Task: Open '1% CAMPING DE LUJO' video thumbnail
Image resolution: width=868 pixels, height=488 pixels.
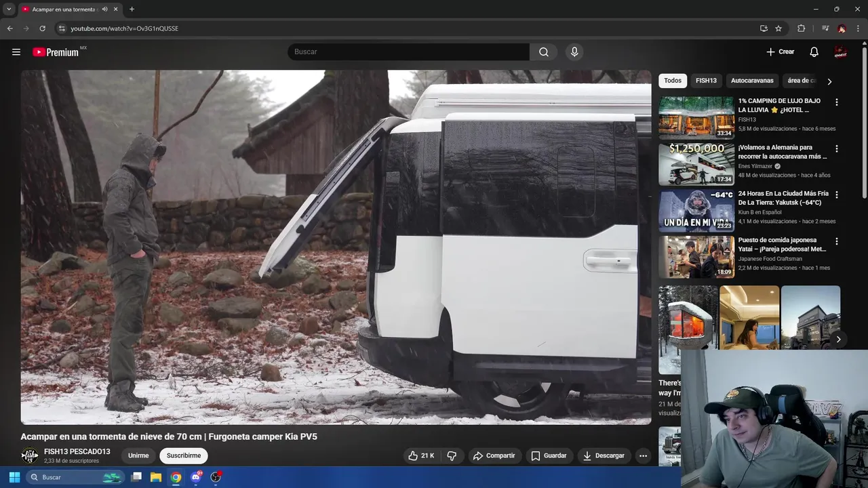Action: [696, 118]
